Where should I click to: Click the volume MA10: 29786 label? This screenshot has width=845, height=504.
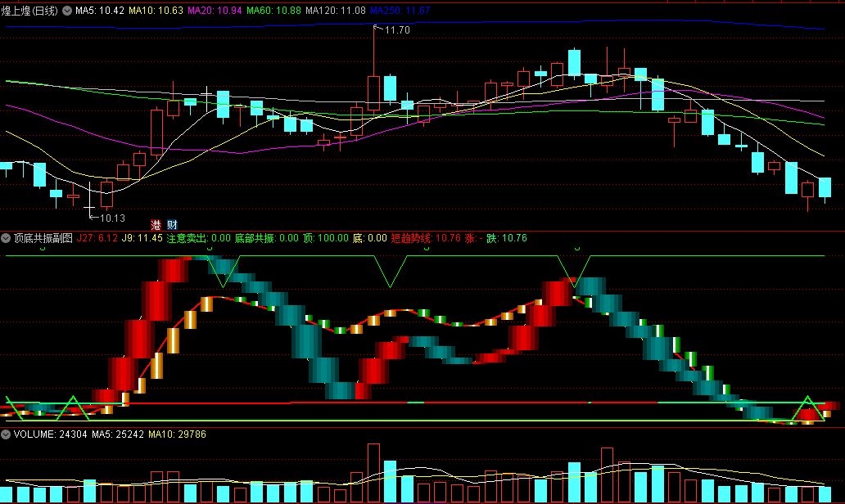(177, 434)
